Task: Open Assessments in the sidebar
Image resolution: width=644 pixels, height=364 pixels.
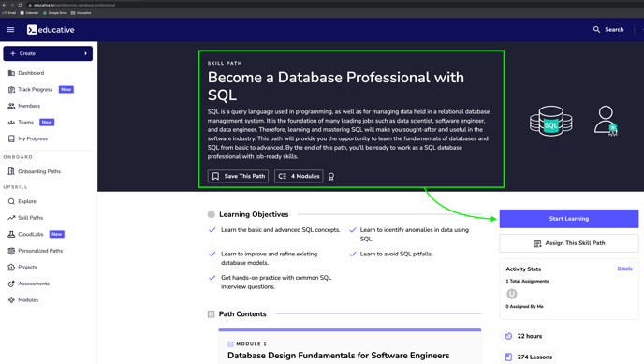Action: (34, 284)
